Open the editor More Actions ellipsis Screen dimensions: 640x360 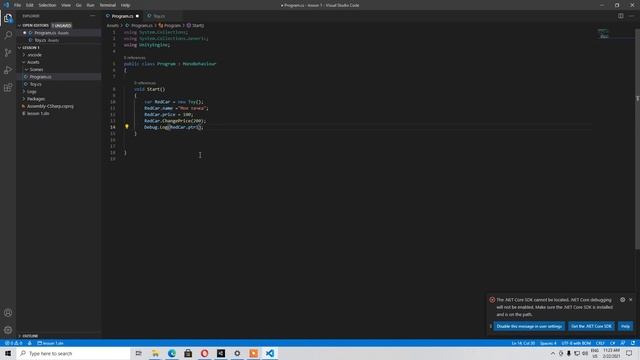coord(631,16)
